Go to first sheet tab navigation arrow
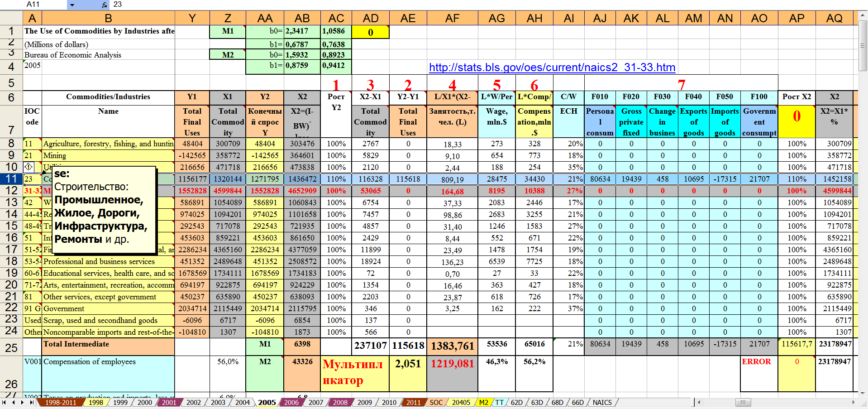Image resolution: width=868 pixels, height=409 pixels. (x=4, y=402)
